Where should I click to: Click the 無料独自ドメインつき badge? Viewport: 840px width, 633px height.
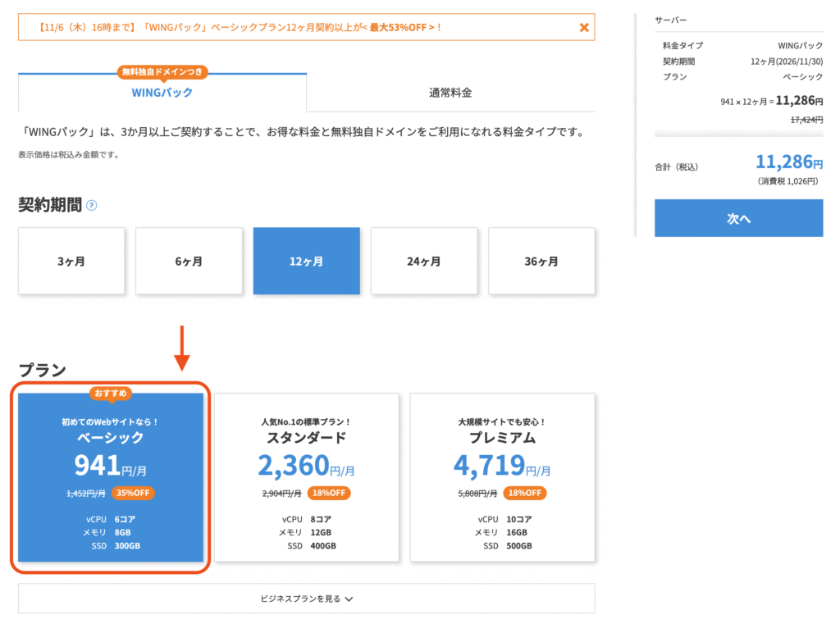pyautogui.click(x=162, y=72)
